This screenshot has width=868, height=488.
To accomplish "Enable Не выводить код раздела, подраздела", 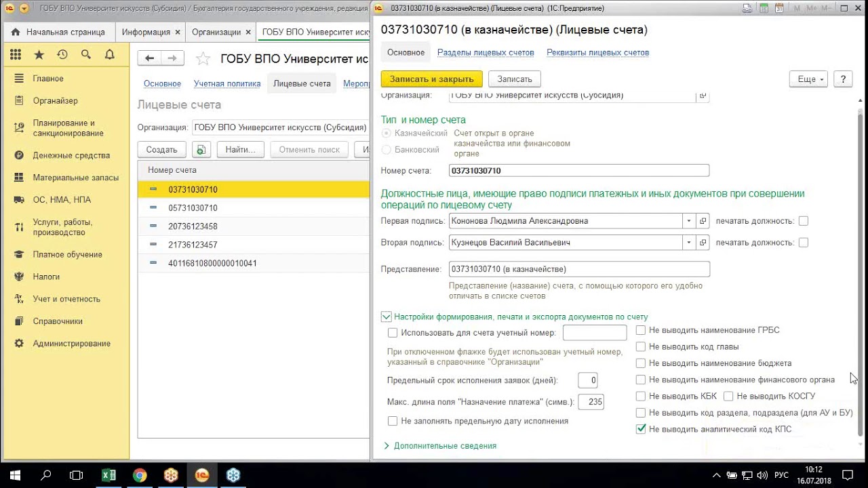I will (x=641, y=413).
